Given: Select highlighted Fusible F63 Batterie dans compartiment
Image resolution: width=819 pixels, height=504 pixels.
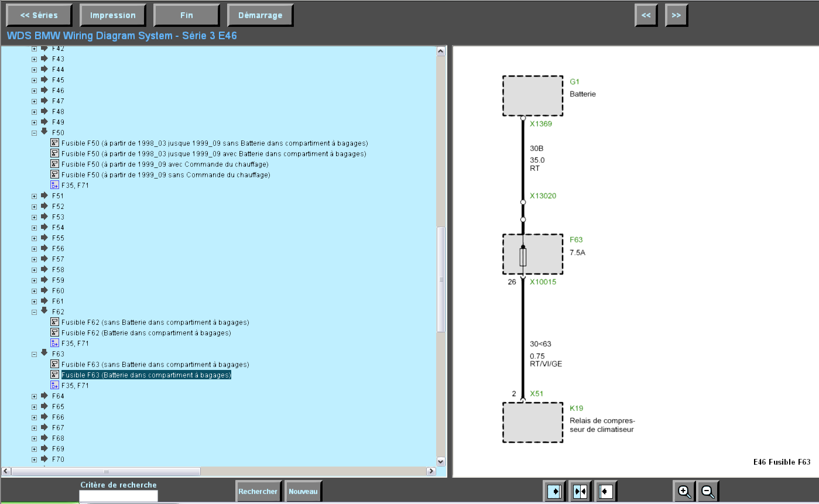Looking at the screenshot, I should 146,375.
